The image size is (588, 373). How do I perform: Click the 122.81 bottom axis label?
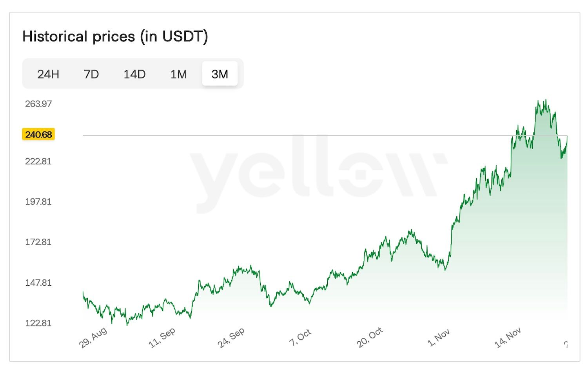tap(38, 323)
